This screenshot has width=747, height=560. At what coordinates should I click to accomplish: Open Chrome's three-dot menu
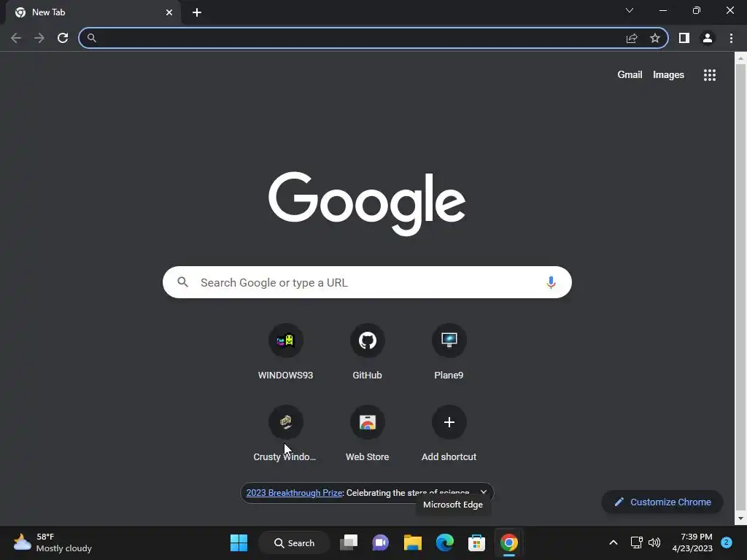(731, 38)
